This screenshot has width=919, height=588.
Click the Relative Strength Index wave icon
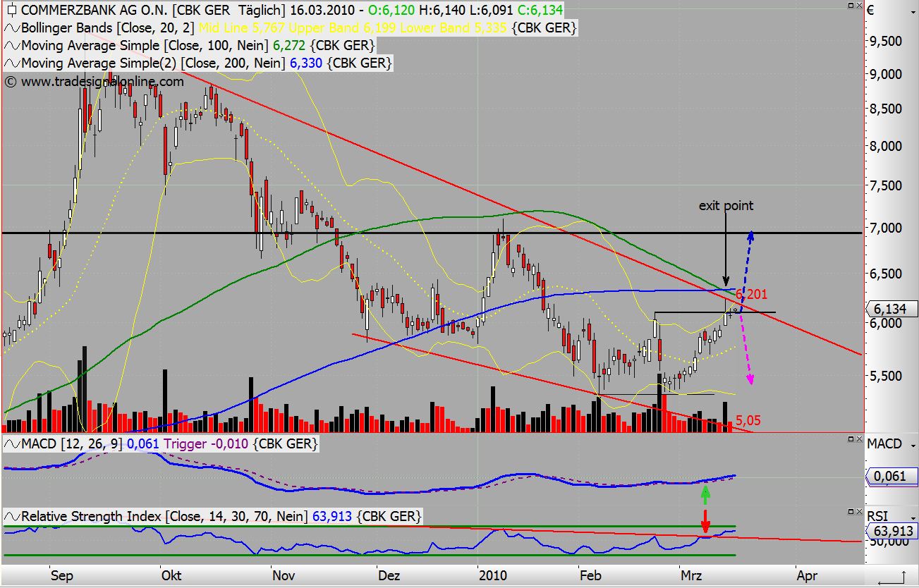(12, 517)
